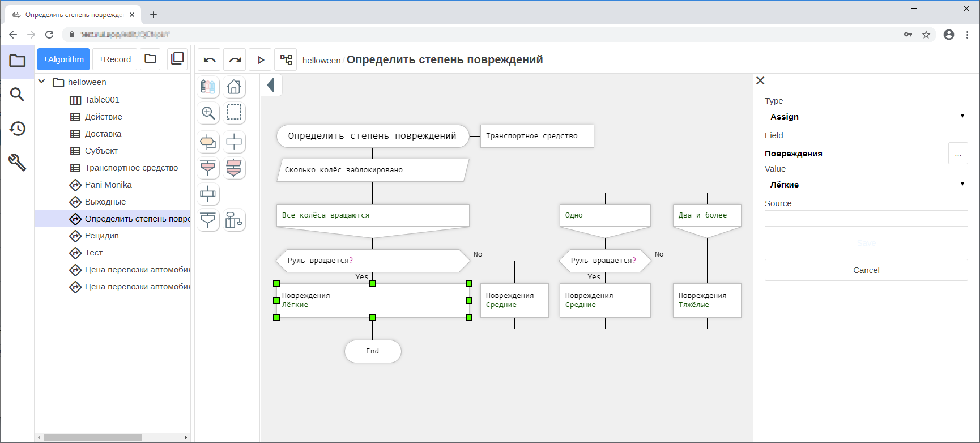Click the +Algorithm button
The height and width of the screenshot is (443, 980).
coord(63,59)
